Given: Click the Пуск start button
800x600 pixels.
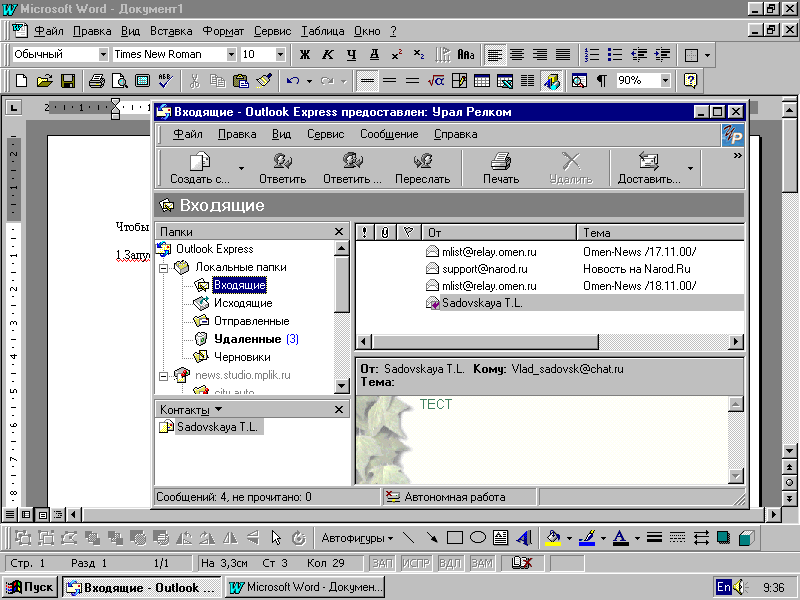Looking at the screenshot, I should (x=30, y=587).
